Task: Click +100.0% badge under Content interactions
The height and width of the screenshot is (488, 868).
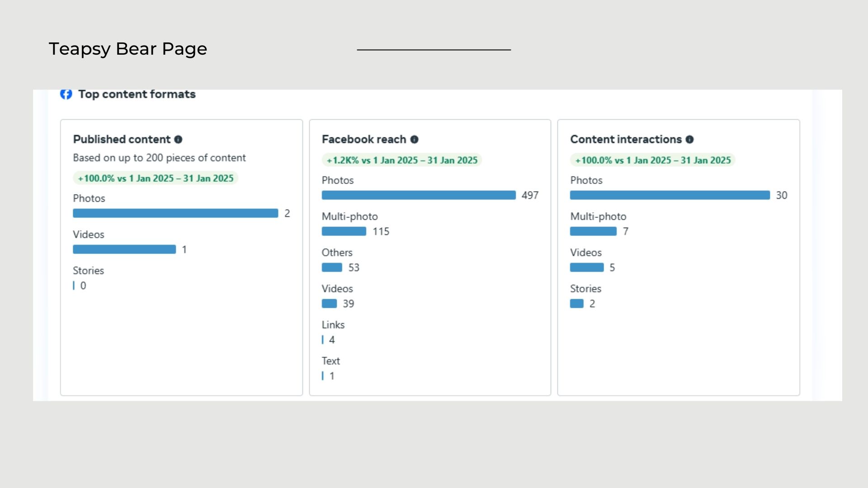Action: point(652,160)
